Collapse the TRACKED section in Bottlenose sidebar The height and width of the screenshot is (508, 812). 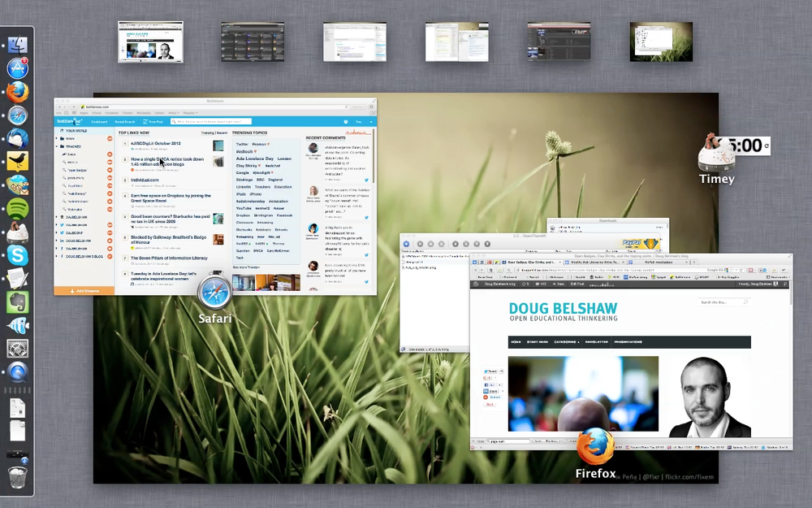coord(58,146)
